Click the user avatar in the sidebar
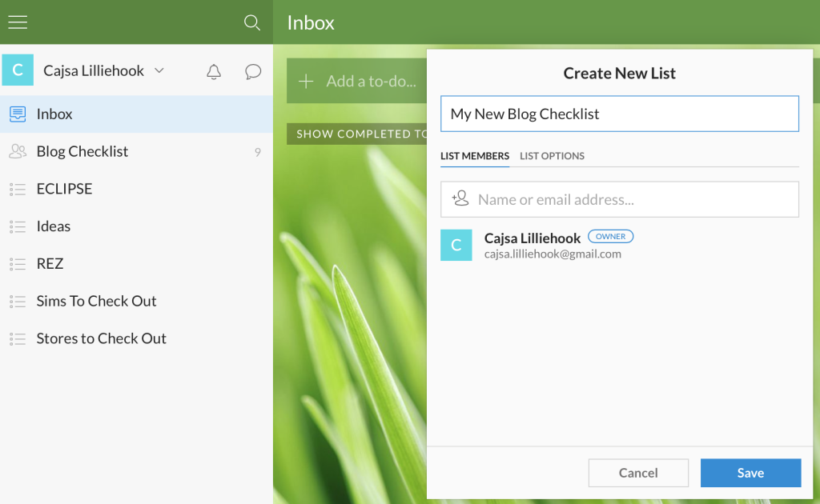The width and height of the screenshot is (820, 504). tap(18, 70)
